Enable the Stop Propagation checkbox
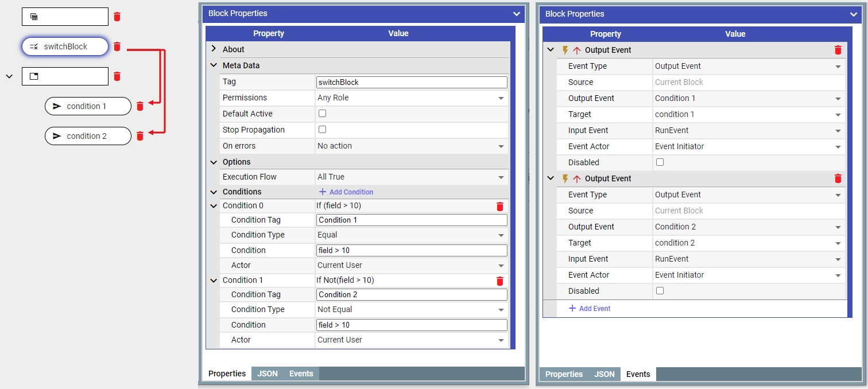868x389 pixels. pyautogui.click(x=322, y=130)
